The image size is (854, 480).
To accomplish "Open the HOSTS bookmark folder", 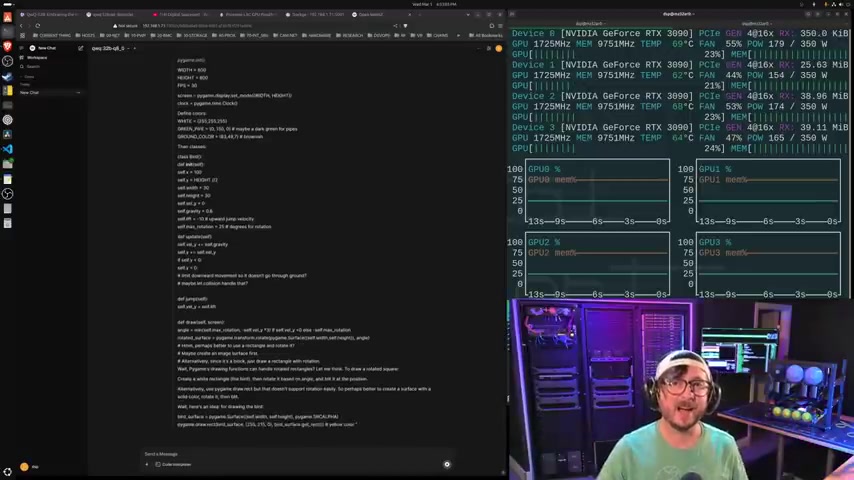I will 85,35.
